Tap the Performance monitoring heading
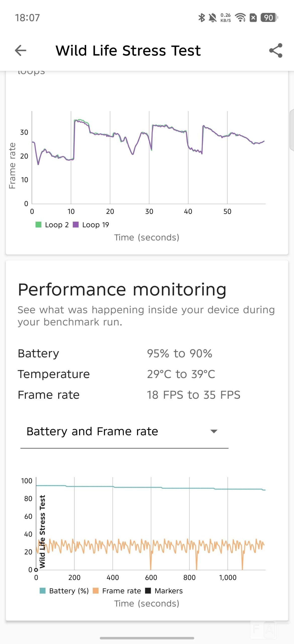Viewport: 294px width, 644px height. (x=122, y=290)
